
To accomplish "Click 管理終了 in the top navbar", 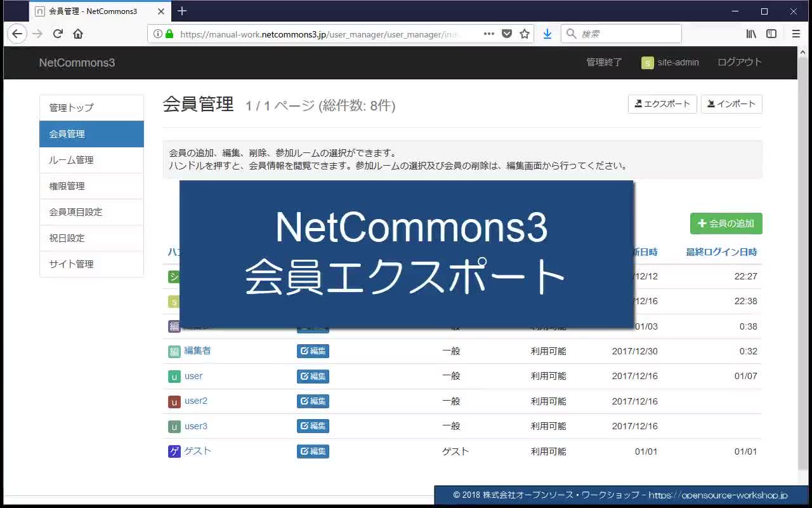I will 604,62.
